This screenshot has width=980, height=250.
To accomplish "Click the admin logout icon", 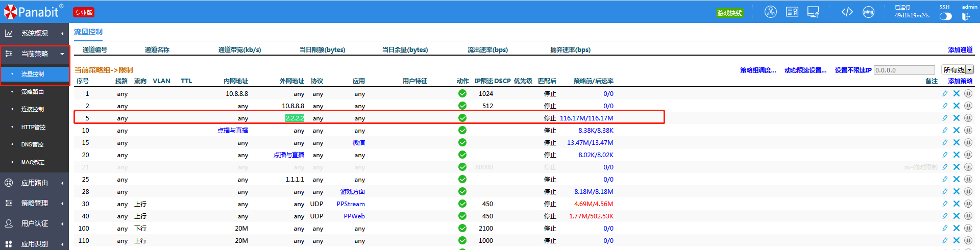I will [x=966, y=16].
